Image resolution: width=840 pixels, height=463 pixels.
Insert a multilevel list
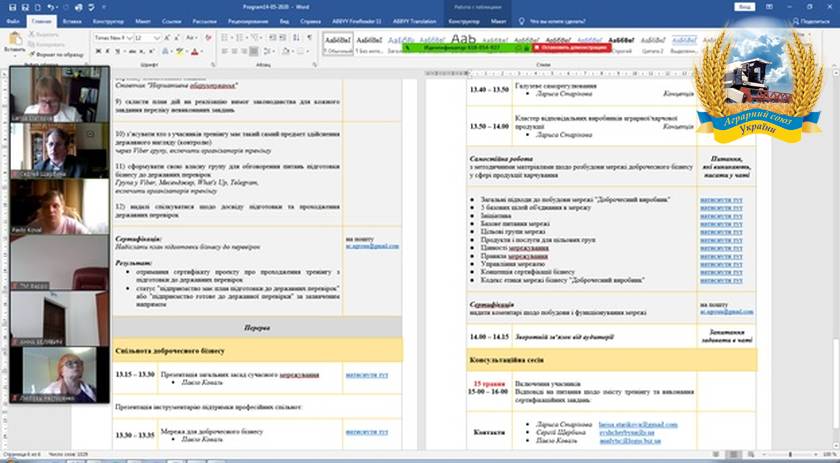tap(253, 38)
